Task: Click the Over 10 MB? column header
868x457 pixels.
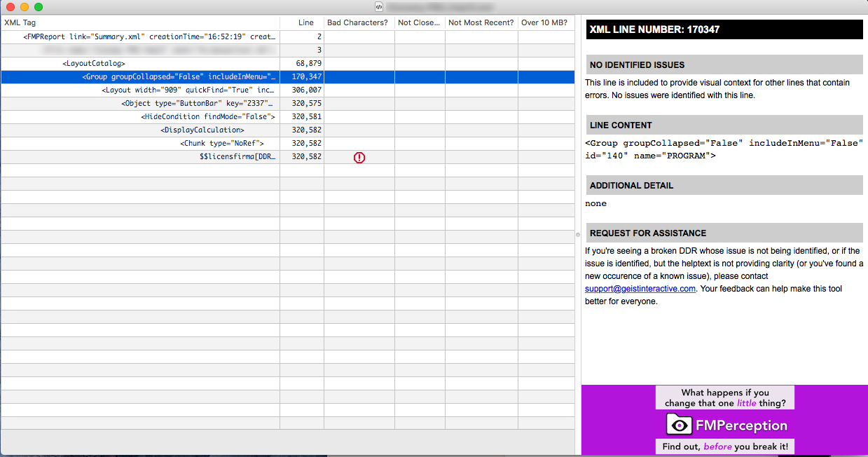Action: pyautogui.click(x=544, y=22)
